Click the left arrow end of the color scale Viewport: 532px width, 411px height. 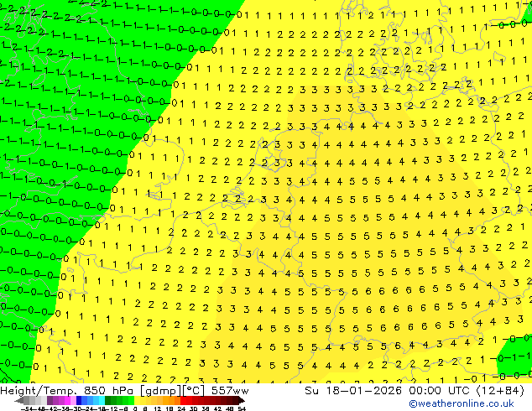click(19, 401)
